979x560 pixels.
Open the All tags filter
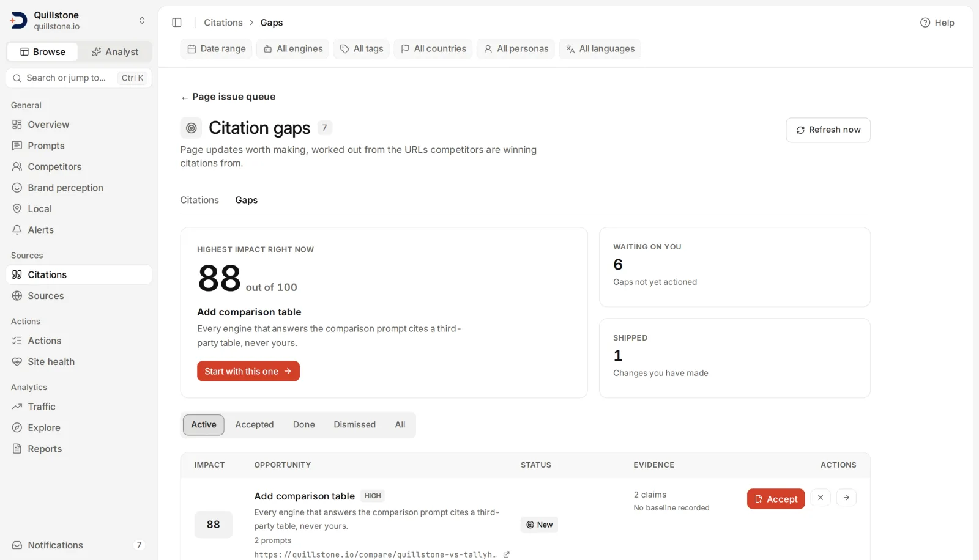(362, 49)
